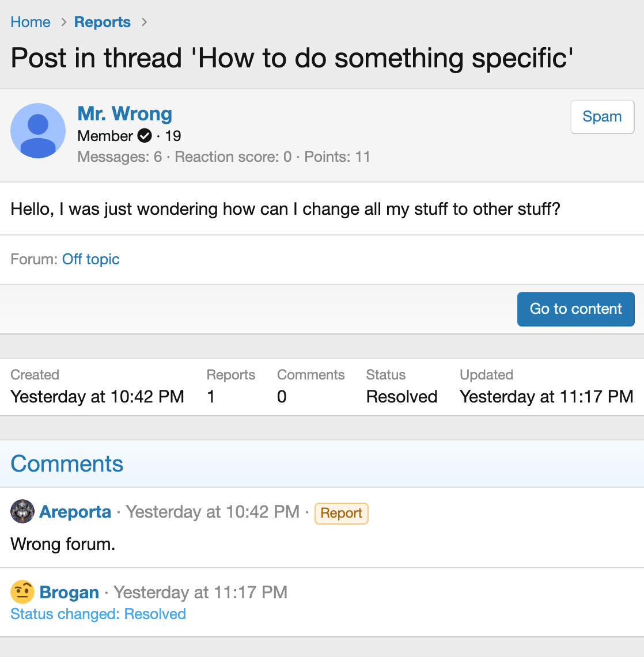Click the chevron after Reports breadcrumb
Image resolution: width=644 pixels, height=657 pixels.
[144, 22]
